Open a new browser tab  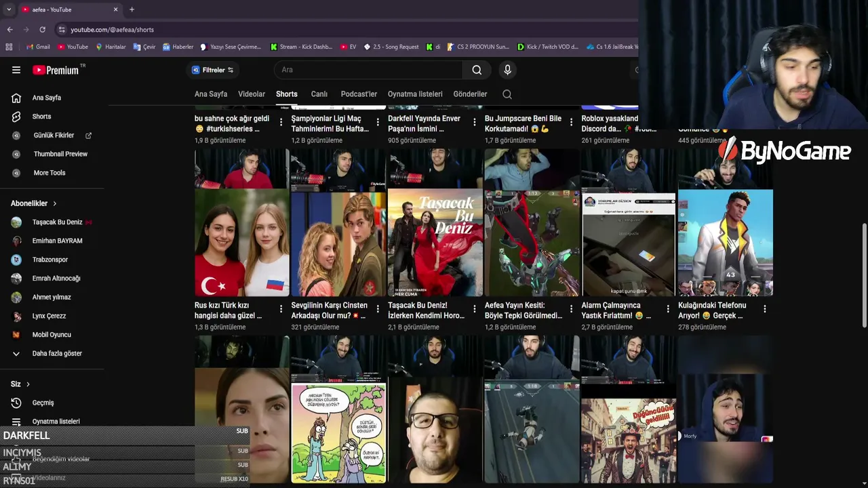(132, 9)
